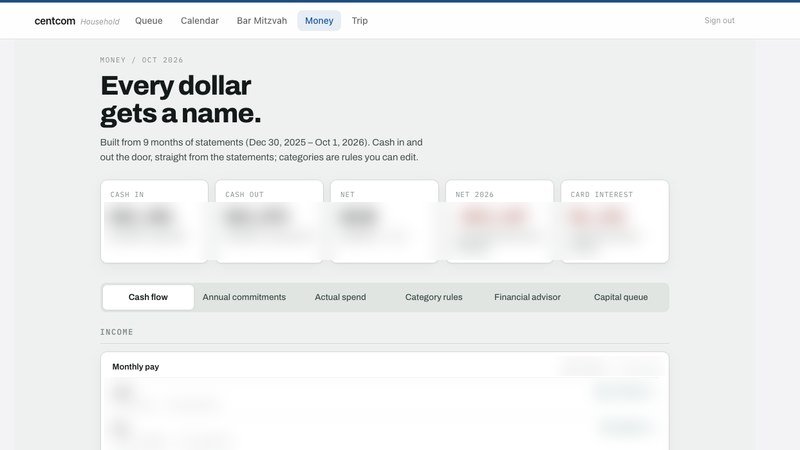This screenshot has height=450, width=800.
Task: Click the 'Monthly pay' heading
Action: point(136,367)
